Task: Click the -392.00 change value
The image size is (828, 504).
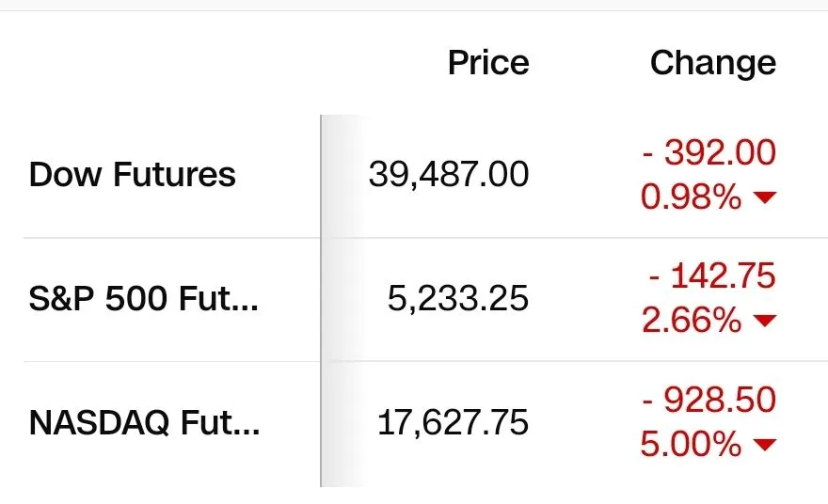Action: pyautogui.click(x=709, y=152)
